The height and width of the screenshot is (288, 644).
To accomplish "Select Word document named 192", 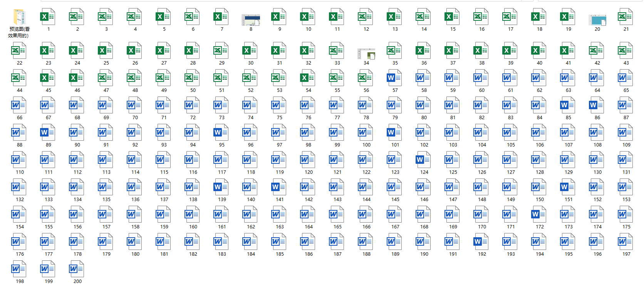I will (481, 242).
